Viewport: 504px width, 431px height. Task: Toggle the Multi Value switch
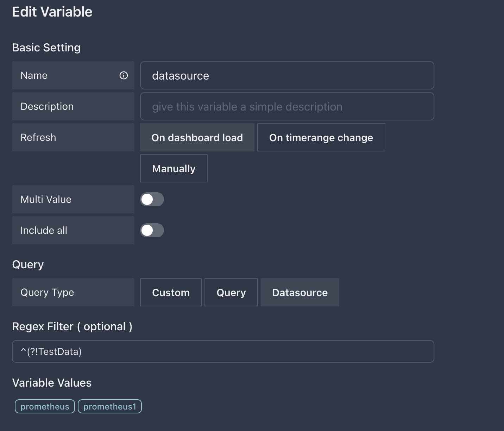click(152, 199)
